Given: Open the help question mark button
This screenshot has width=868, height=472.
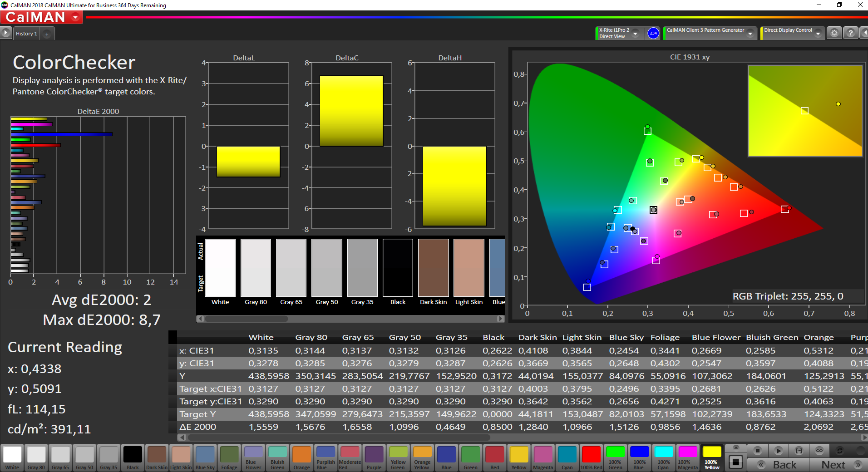Looking at the screenshot, I should [851, 33].
